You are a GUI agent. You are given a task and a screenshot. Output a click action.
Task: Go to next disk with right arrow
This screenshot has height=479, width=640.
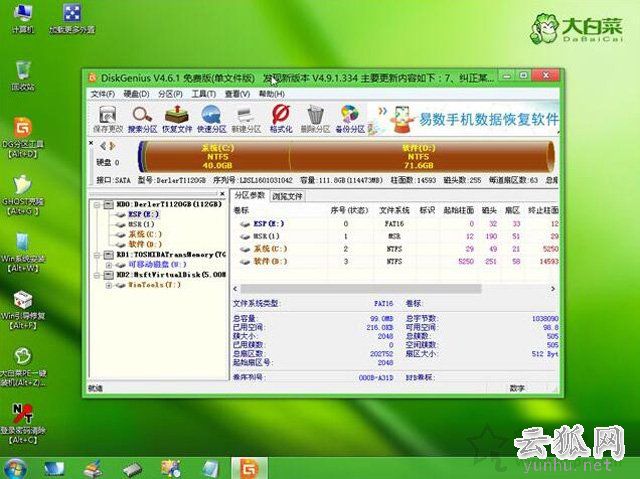[x=112, y=146]
